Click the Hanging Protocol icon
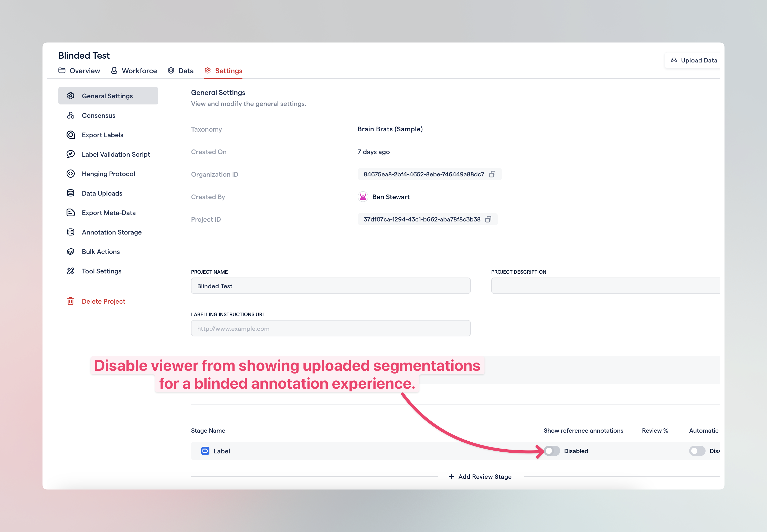767x532 pixels. [71, 174]
